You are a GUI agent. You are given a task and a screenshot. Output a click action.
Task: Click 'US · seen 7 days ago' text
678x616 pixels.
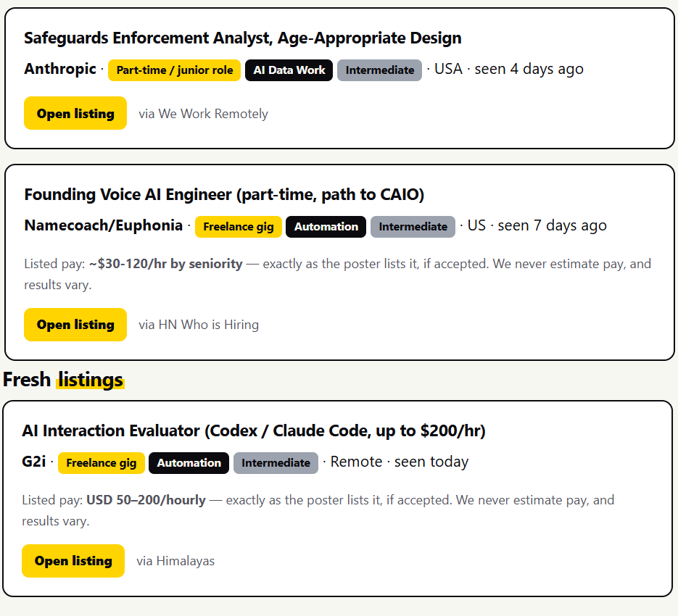[x=537, y=225]
